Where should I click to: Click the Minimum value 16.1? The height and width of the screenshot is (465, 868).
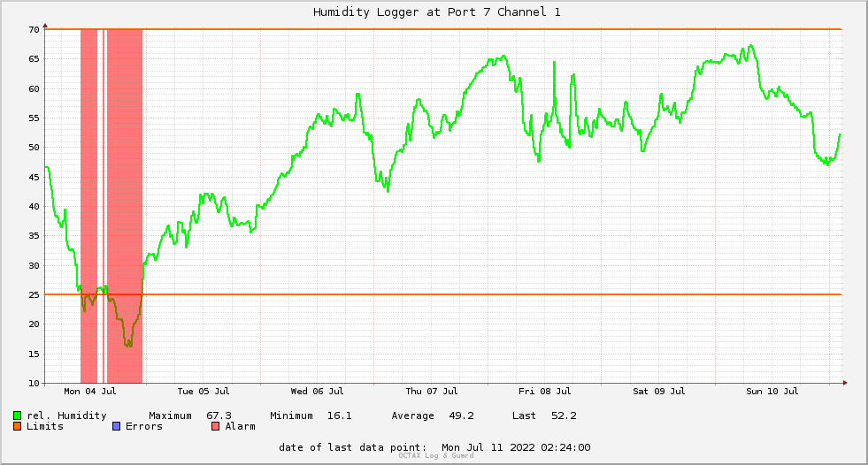pyautogui.click(x=339, y=415)
